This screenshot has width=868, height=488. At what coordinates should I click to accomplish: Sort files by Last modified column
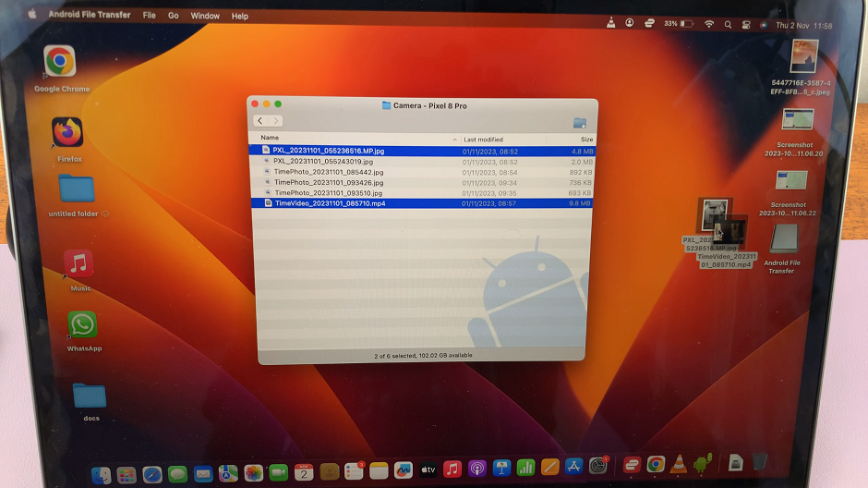point(483,140)
